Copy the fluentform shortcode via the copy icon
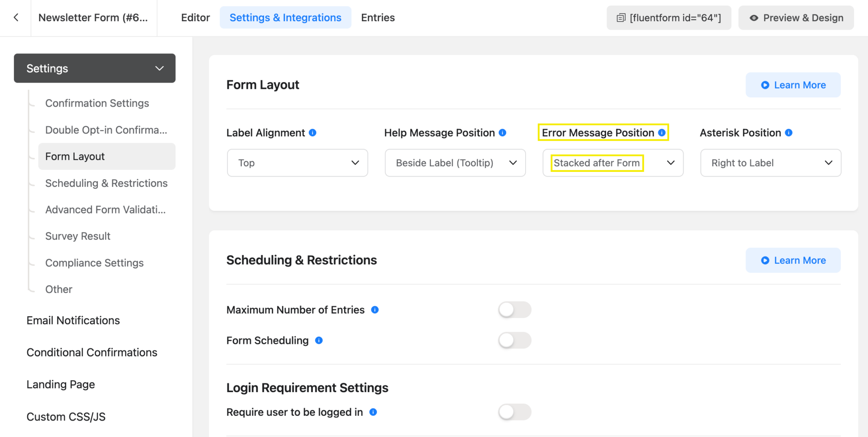 tap(620, 17)
